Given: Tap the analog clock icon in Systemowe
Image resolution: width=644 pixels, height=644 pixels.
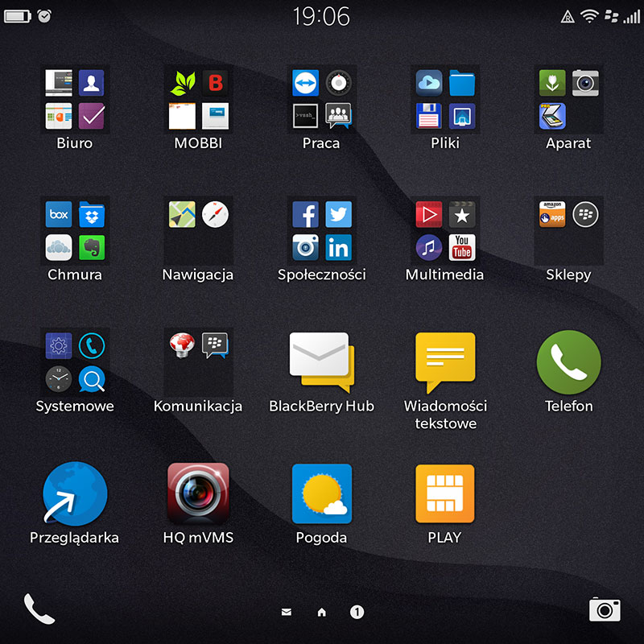Looking at the screenshot, I should [58, 379].
